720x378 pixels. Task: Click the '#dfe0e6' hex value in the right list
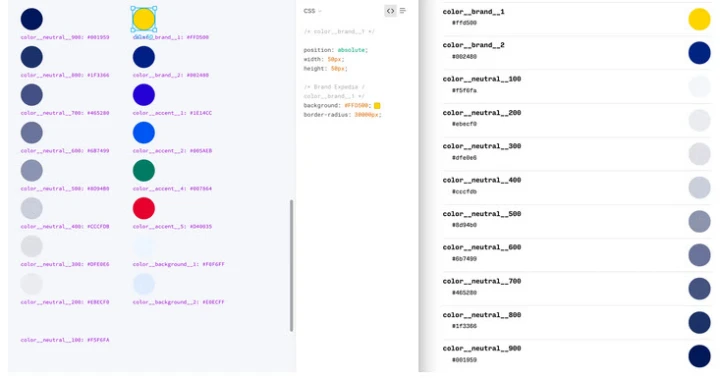click(x=464, y=158)
